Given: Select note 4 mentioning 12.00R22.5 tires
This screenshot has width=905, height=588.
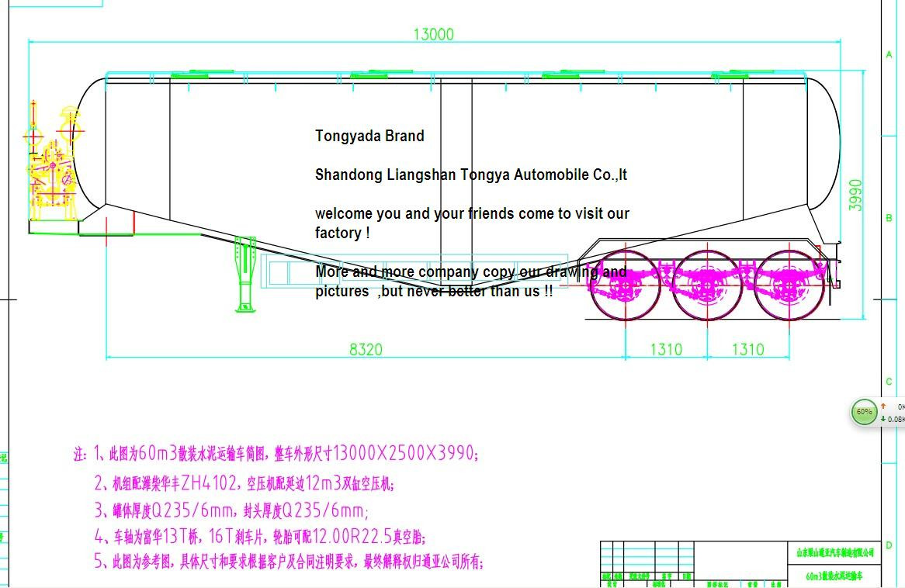Looking at the screenshot, I should click(260, 537).
